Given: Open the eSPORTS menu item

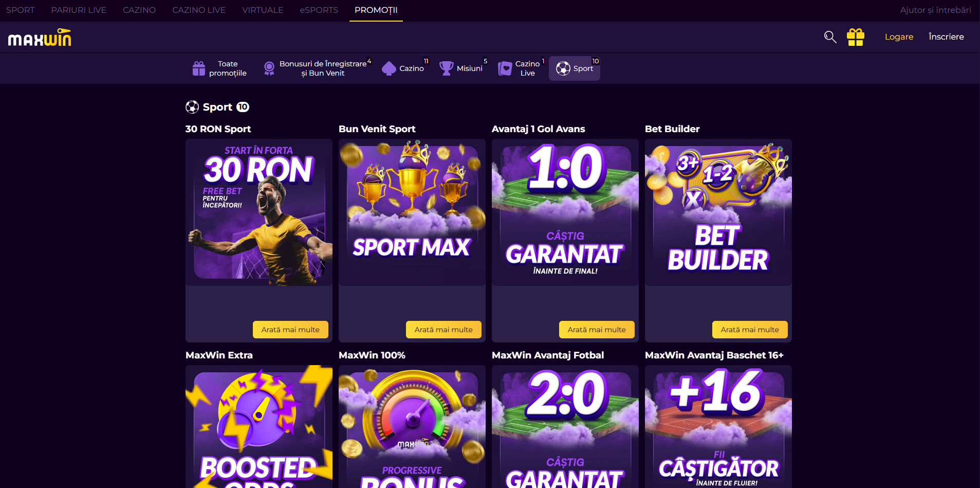Looking at the screenshot, I should [319, 10].
